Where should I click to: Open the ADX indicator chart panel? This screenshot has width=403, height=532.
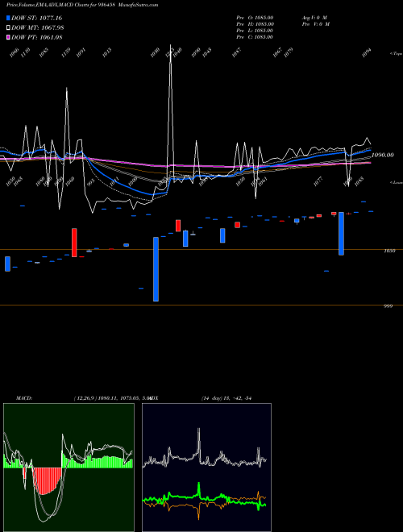coord(206,468)
